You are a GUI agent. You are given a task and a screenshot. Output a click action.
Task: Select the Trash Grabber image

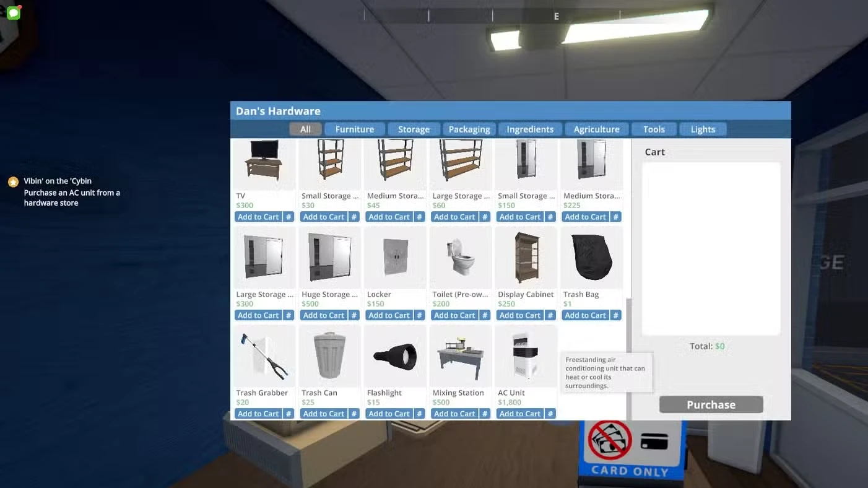point(264,355)
